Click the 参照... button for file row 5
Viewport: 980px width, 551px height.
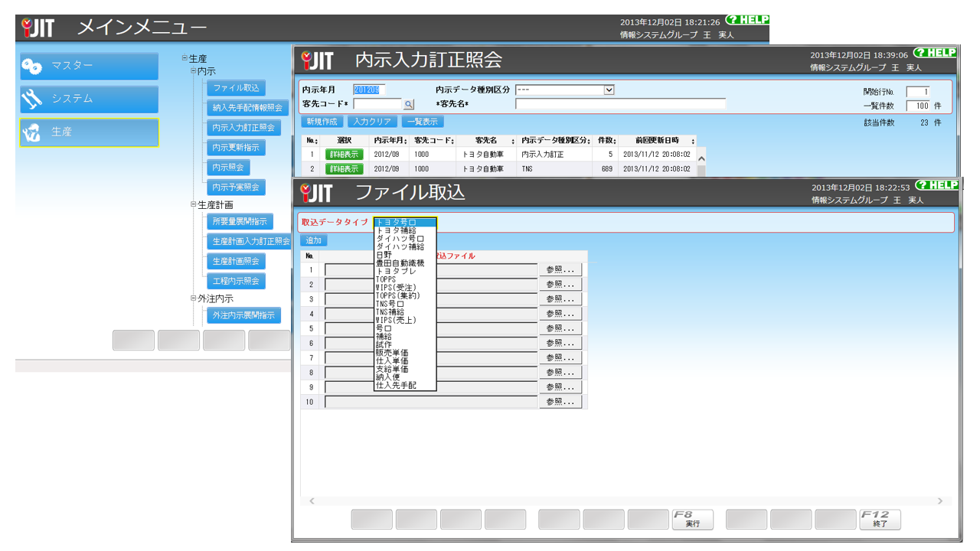[560, 328]
